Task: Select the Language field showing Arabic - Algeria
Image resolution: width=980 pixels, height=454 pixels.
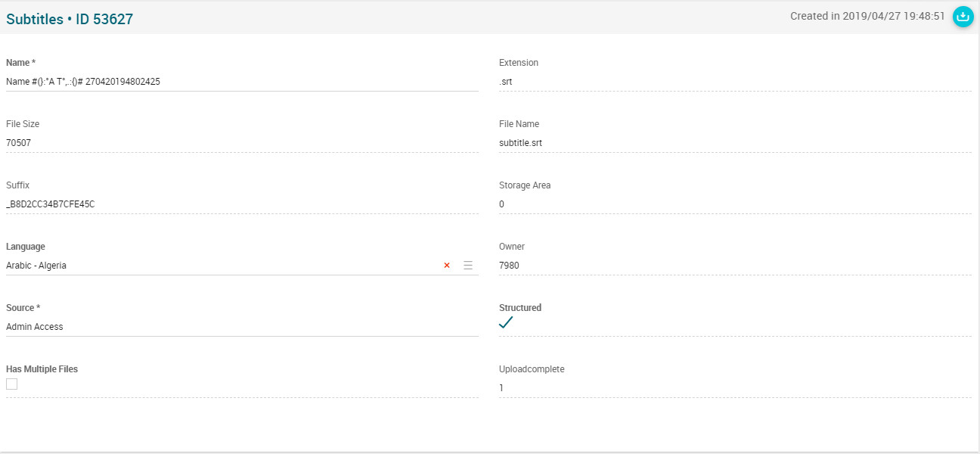Action: [219, 266]
